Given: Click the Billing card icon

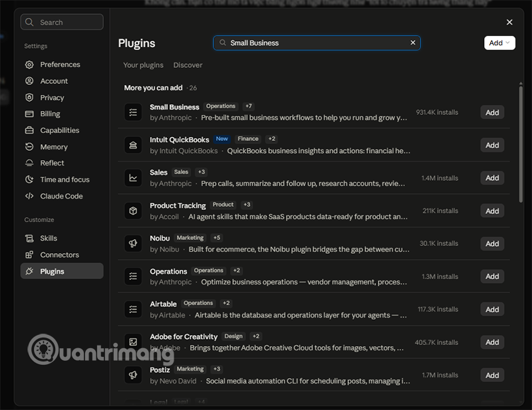Looking at the screenshot, I should 29,114.
